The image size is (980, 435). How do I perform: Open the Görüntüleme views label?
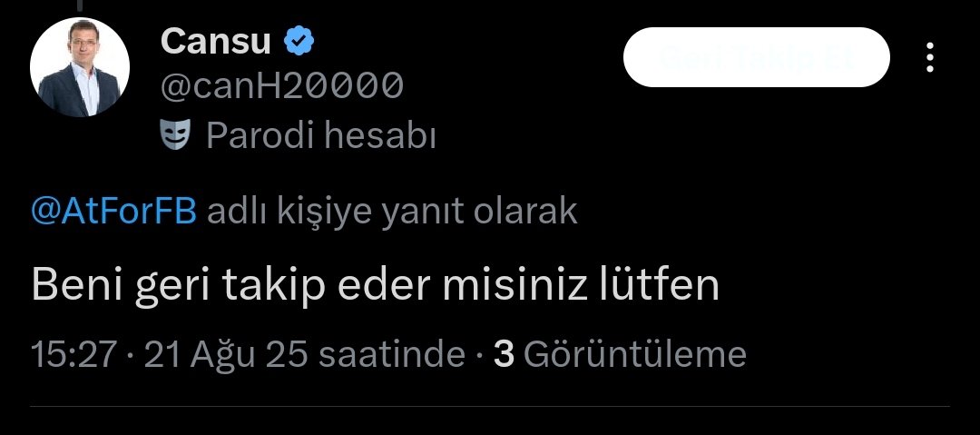[634, 354]
